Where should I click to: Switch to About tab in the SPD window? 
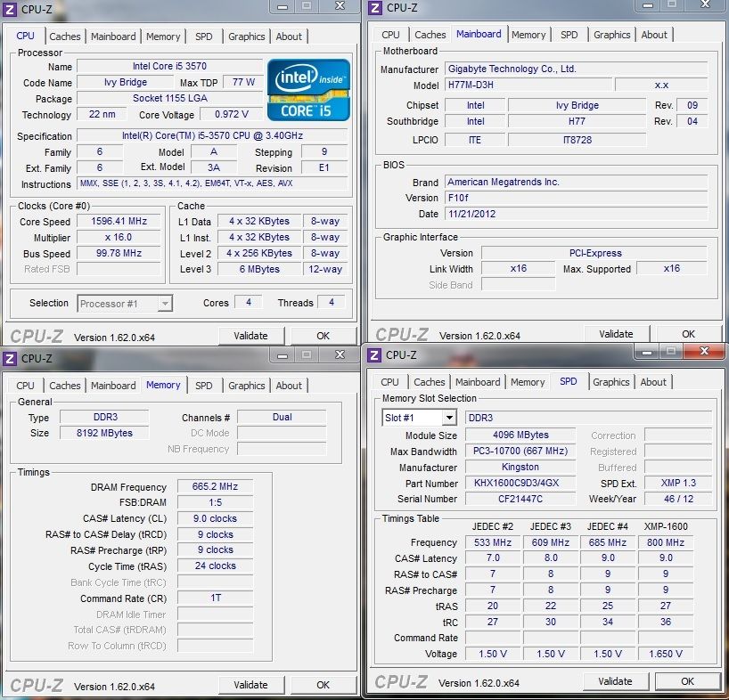[x=653, y=382]
